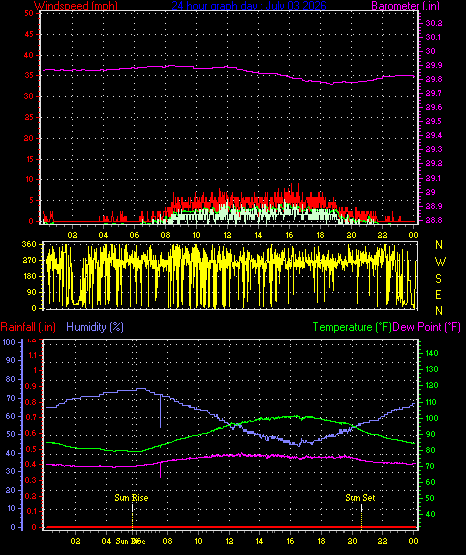
Task: Click the 0.3 rainfall axis value
Action: coord(31,480)
